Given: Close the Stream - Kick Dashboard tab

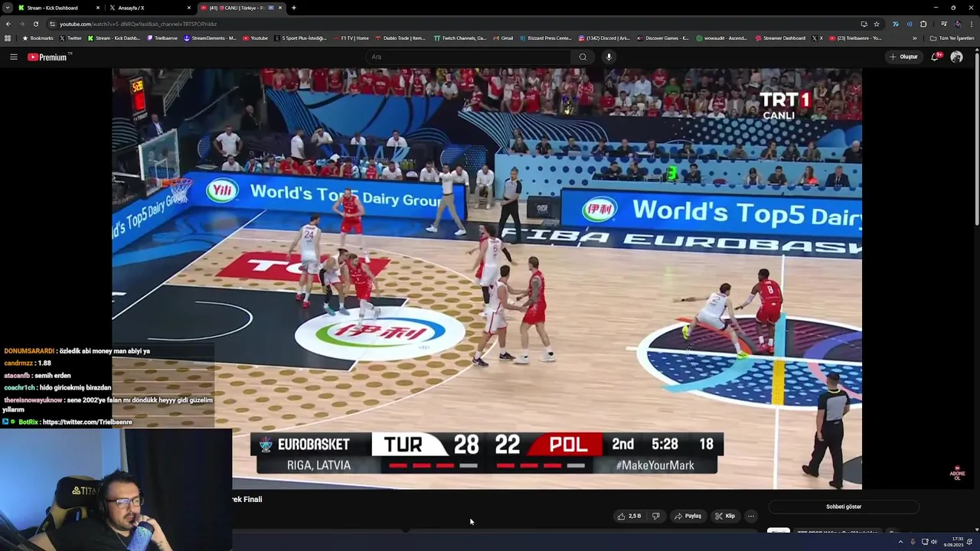Looking at the screenshot, I should (x=98, y=8).
